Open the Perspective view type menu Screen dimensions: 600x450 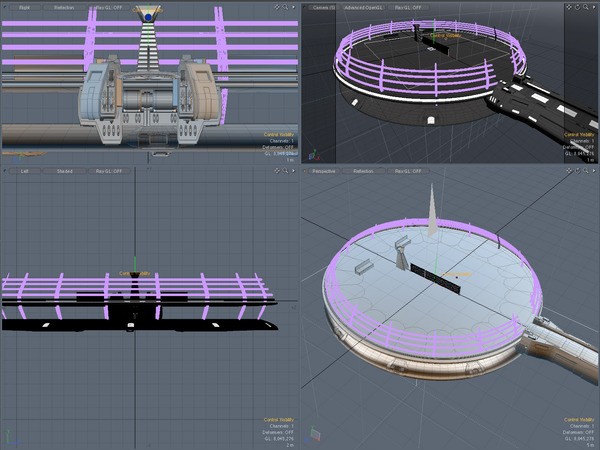tap(324, 172)
